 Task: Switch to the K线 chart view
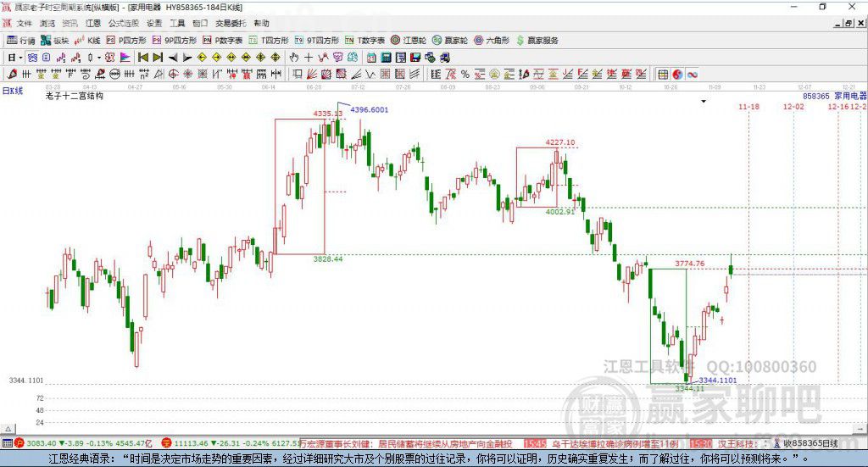point(87,41)
